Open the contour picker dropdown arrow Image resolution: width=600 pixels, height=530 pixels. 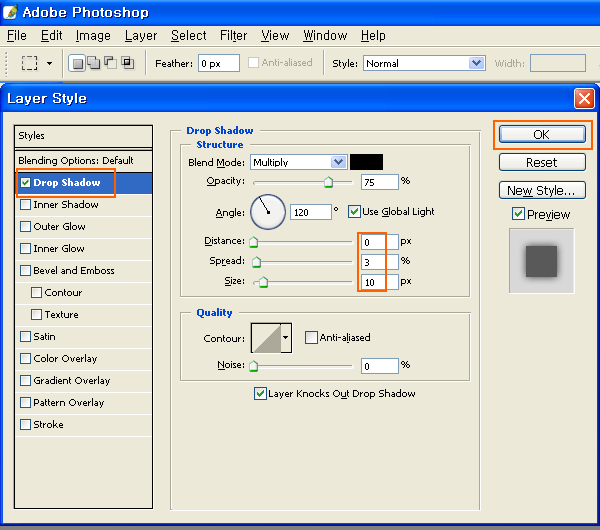[x=286, y=338]
